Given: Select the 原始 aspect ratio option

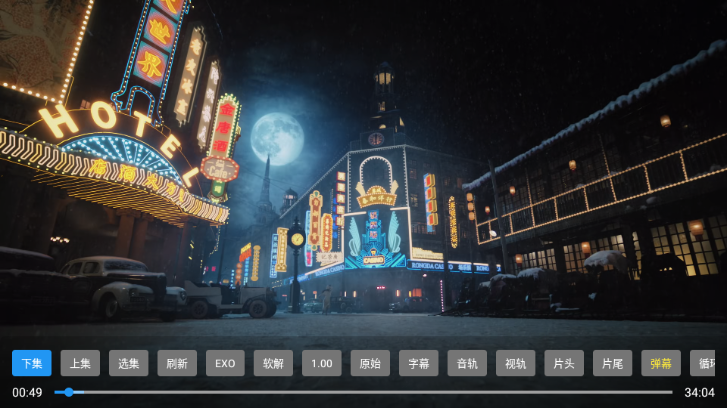Looking at the screenshot, I should click(x=370, y=363).
